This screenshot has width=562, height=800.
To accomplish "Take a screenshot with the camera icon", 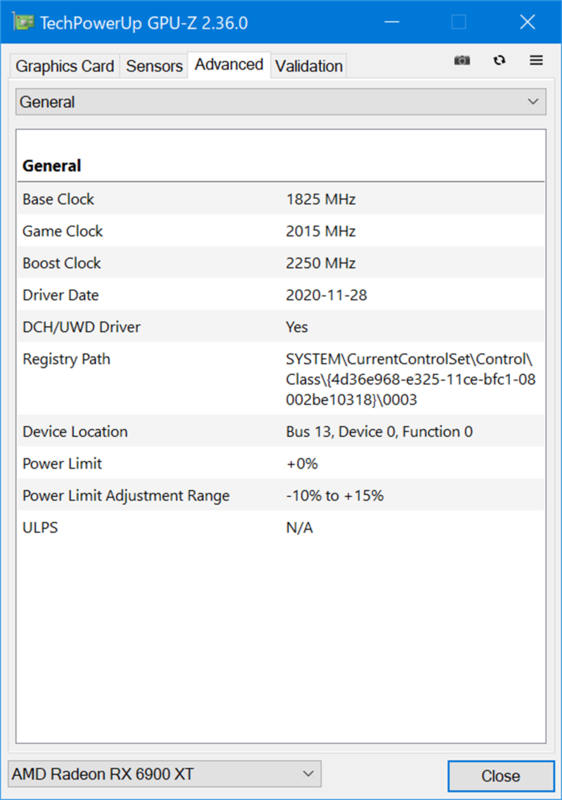I will [x=462, y=61].
